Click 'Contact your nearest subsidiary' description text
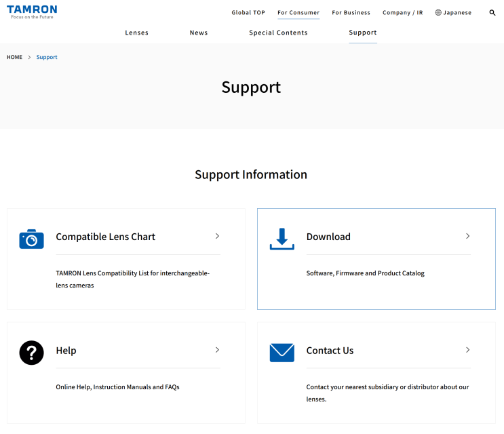This screenshot has height=434, width=504. click(x=387, y=393)
